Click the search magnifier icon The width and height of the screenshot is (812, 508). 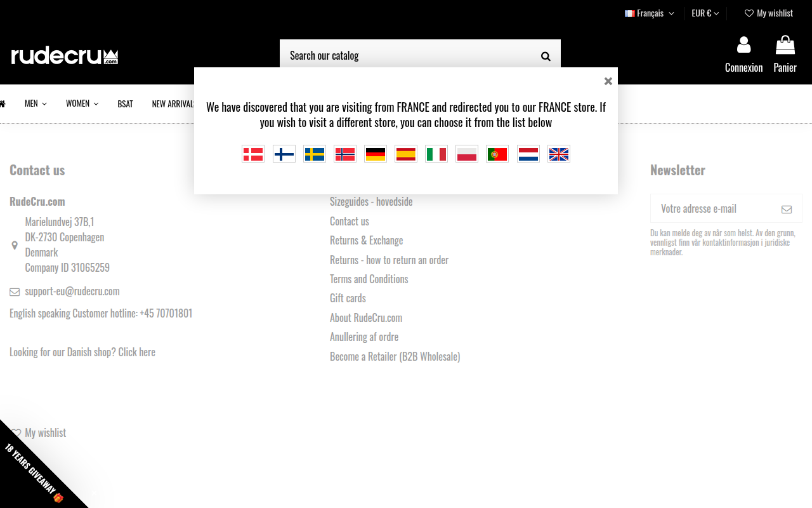tap(546, 56)
